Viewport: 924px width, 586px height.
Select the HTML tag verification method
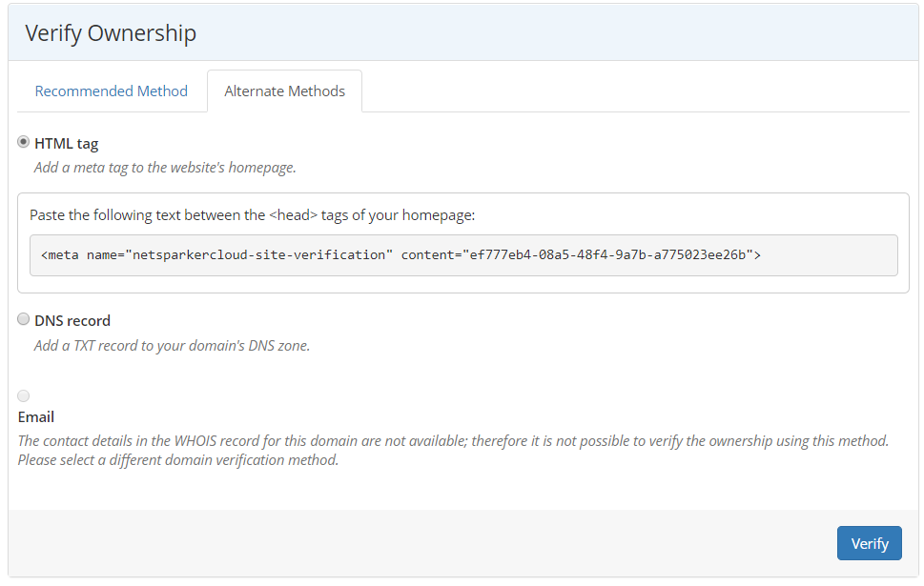(x=23, y=142)
